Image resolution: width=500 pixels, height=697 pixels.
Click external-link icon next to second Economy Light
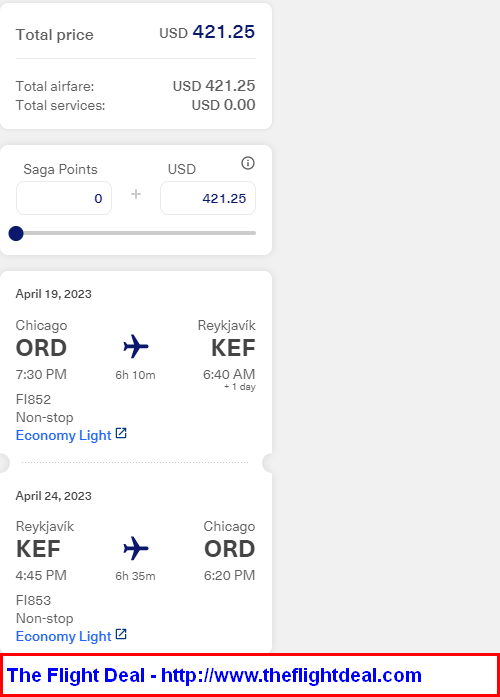tap(121, 634)
